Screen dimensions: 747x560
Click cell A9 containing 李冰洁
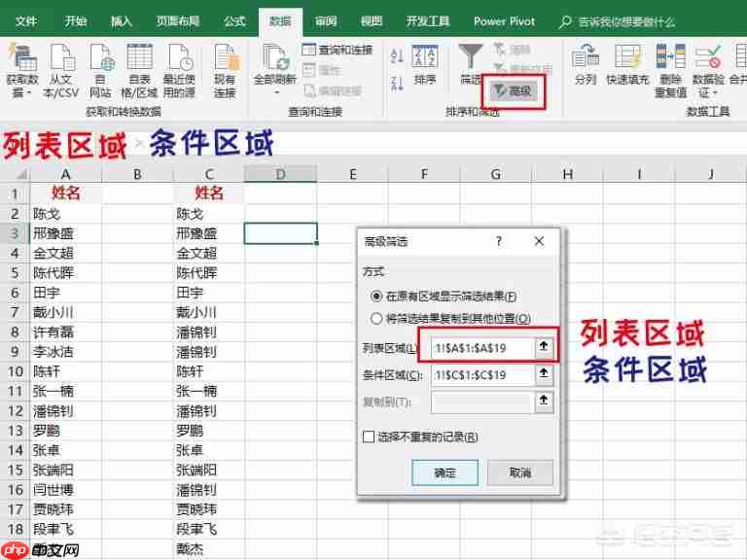point(66,352)
